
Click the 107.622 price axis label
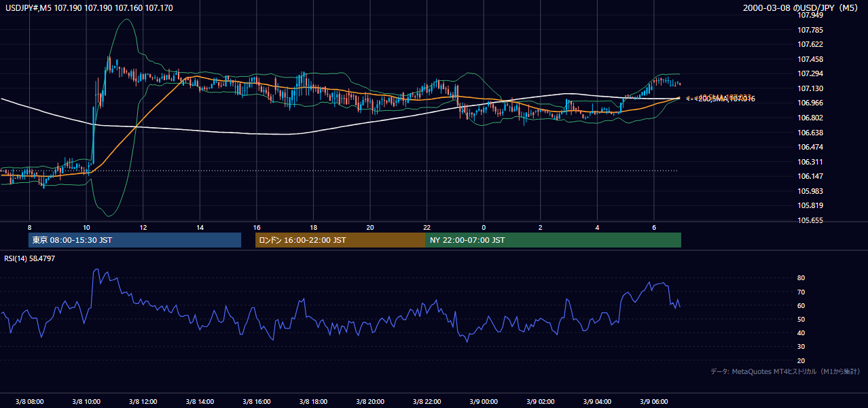click(x=811, y=44)
